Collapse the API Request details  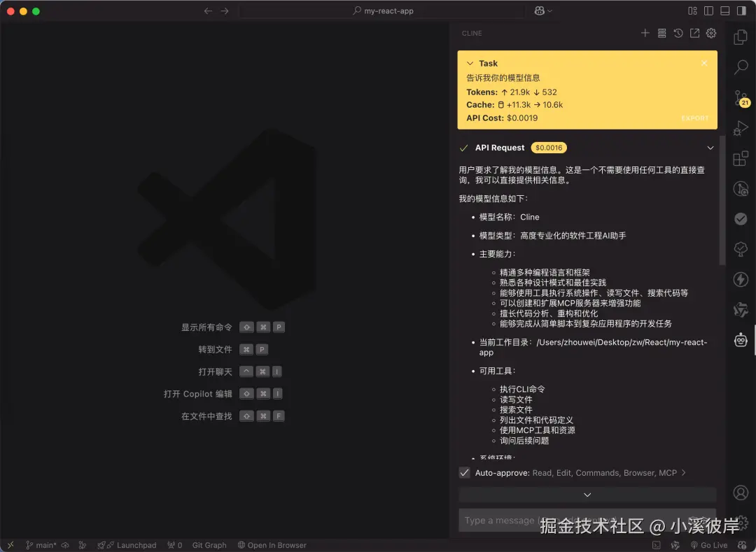coord(710,148)
